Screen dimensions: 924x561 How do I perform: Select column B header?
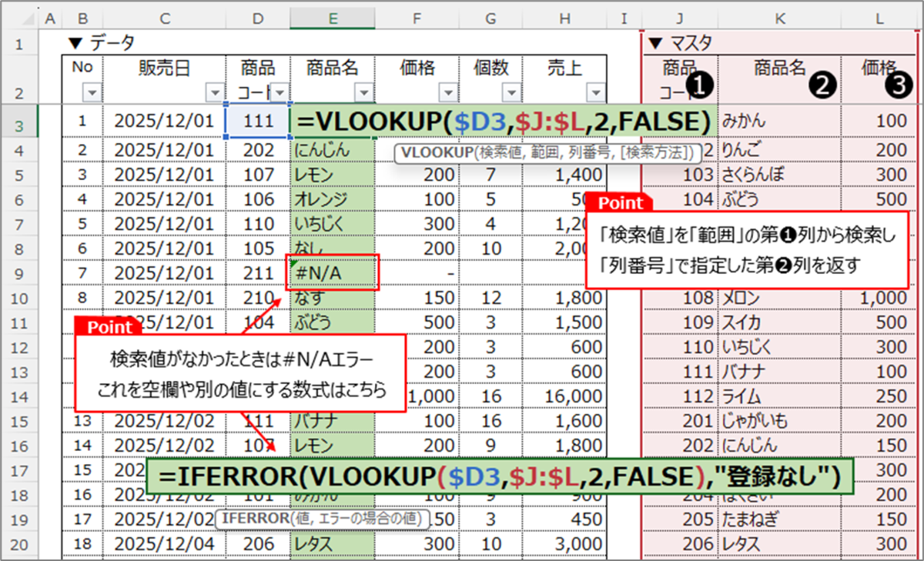click(82, 18)
